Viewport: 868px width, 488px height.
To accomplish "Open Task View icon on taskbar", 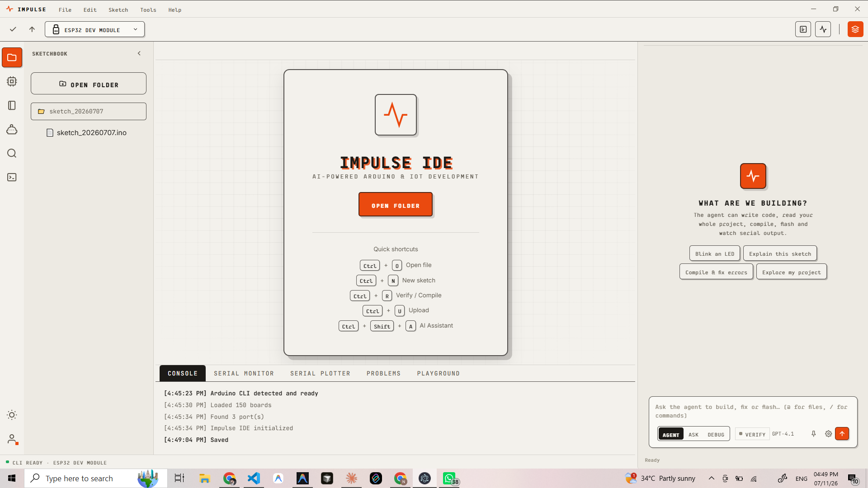I will pyautogui.click(x=179, y=479).
